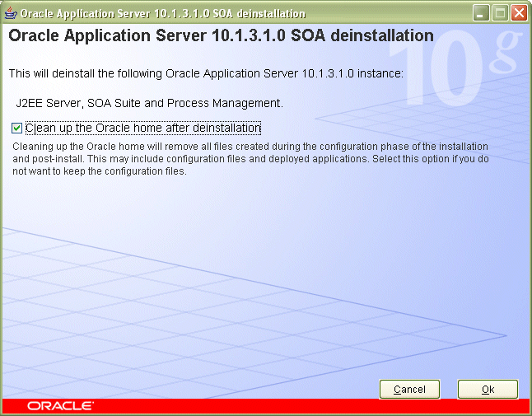Close the deinstallation window
The height and width of the screenshot is (416, 532).
tap(519, 13)
